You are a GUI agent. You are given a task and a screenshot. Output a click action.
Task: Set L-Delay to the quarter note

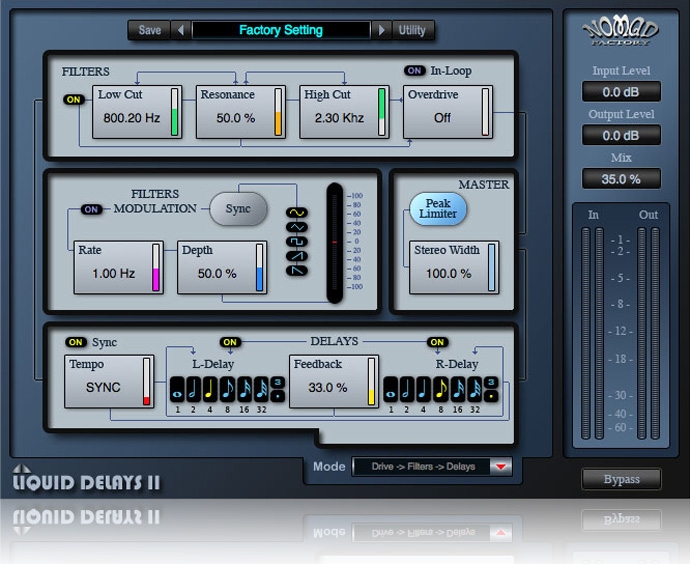point(209,390)
